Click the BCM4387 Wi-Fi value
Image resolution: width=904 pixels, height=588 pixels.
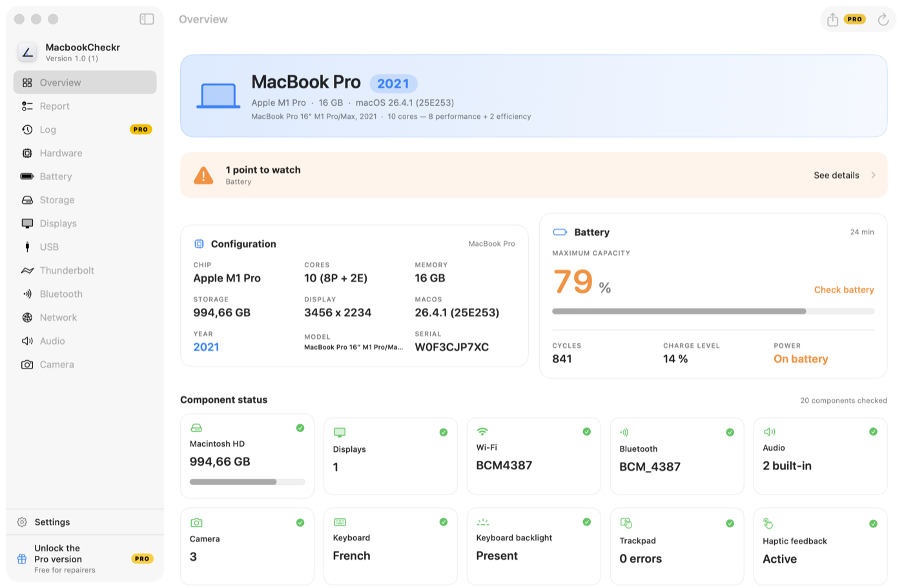[x=504, y=465]
